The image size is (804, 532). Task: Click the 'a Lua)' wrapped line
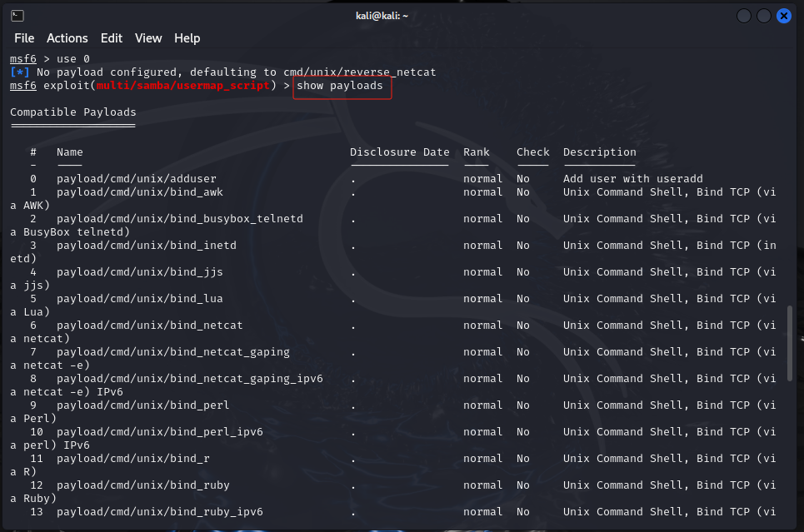click(x=30, y=312)
